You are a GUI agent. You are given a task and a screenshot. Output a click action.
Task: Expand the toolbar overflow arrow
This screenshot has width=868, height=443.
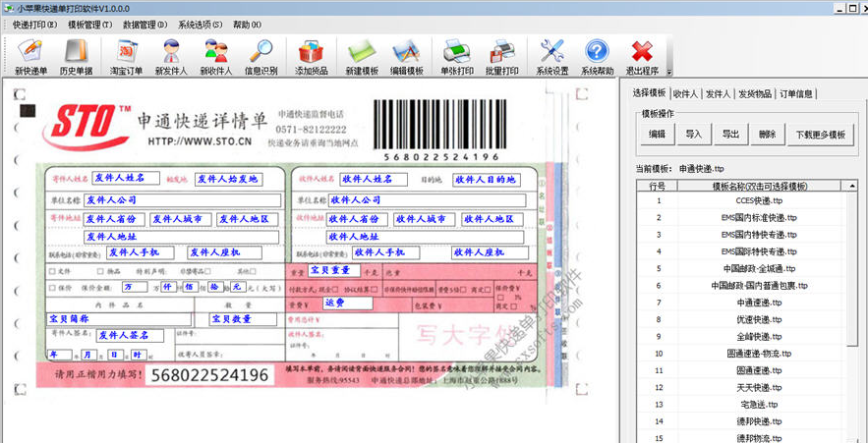[x=669, y=73]
